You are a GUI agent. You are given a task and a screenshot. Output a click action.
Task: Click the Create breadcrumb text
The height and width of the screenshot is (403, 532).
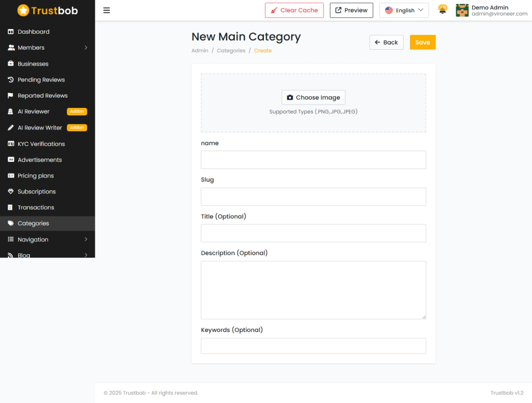pos(263,50)
